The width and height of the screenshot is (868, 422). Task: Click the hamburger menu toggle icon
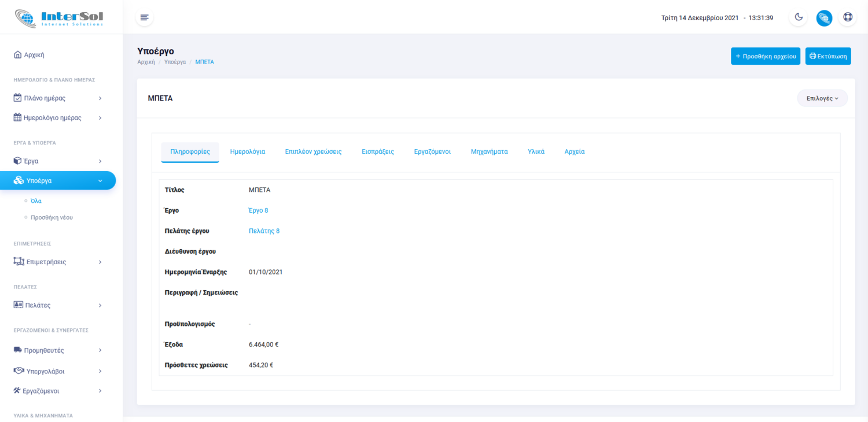(x=145, y=17)
